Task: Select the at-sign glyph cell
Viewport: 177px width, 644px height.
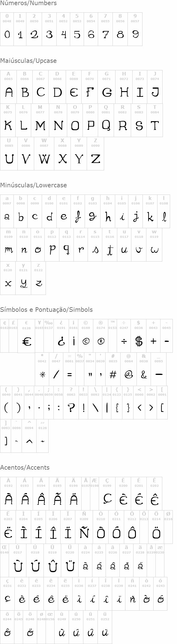Action: pyautogui.click(x=129, y=369)
